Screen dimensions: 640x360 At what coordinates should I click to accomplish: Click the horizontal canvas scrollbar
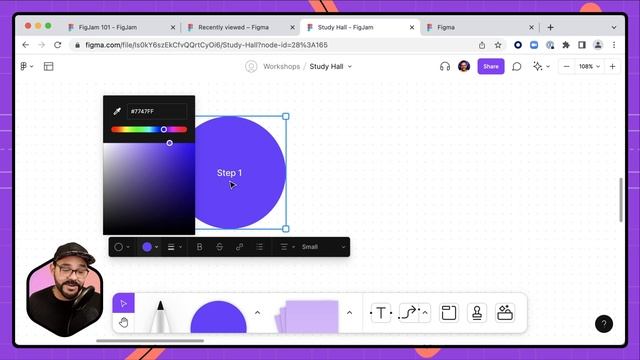click(150, 340)
